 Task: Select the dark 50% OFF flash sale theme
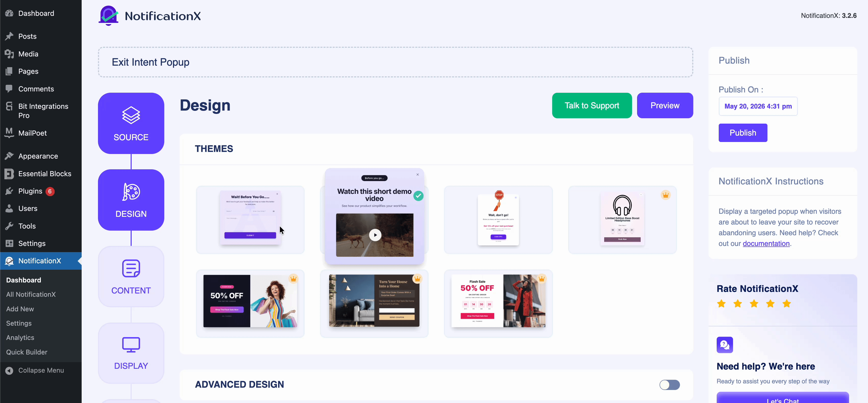point(250,303)
